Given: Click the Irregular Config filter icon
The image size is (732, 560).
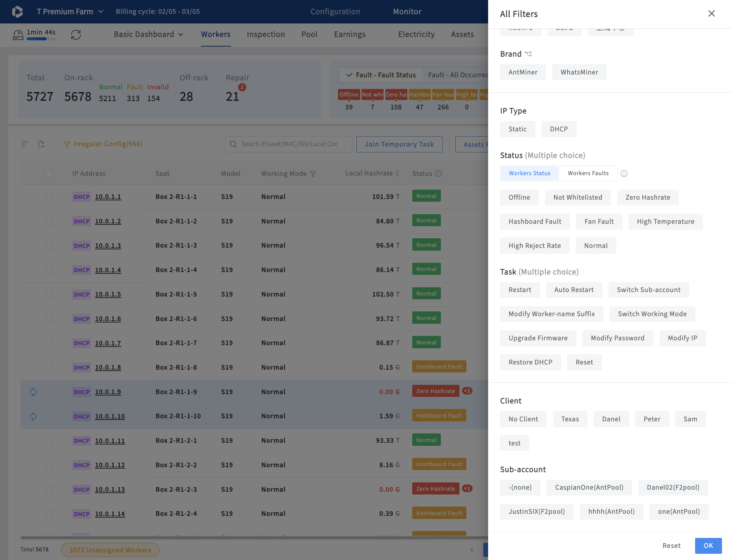Looking at the screenshot, I should [x=67, y=144].
